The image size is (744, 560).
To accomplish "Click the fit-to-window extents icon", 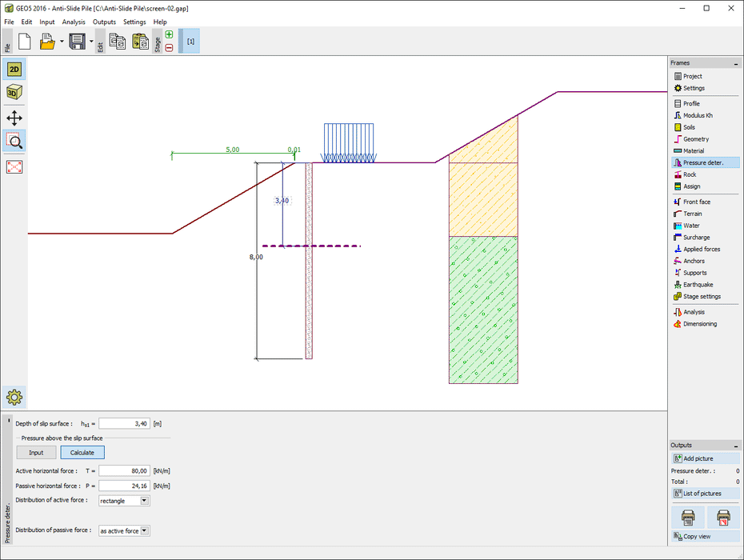I will pyautogui.click(x=14, y=166).
